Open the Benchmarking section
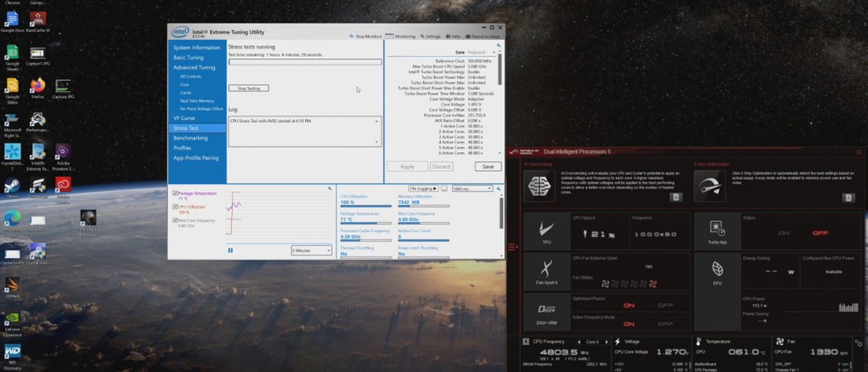 pos(190,138)
